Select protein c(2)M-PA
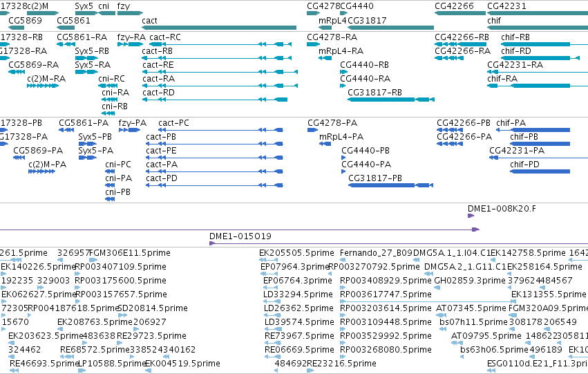Image resolution: width=588 pixels, height=374 pixels. pyautogui.click(x=41, y=171)
